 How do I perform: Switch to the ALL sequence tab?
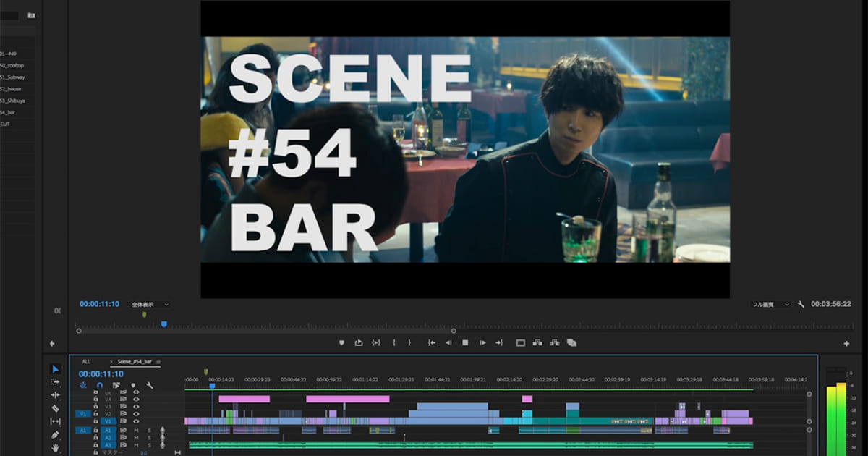click(86, 361)
